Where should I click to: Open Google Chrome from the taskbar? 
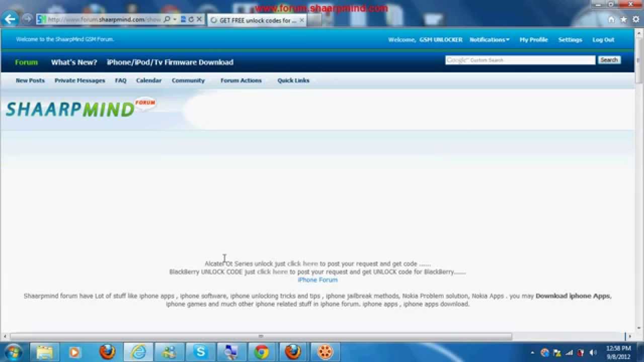262,352
